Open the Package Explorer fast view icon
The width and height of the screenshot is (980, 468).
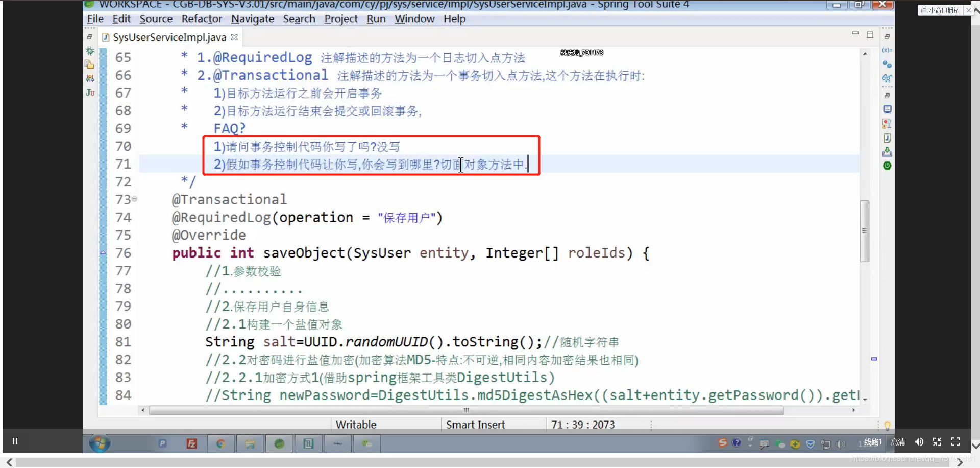pyautogui.click(x=90, y=64)
